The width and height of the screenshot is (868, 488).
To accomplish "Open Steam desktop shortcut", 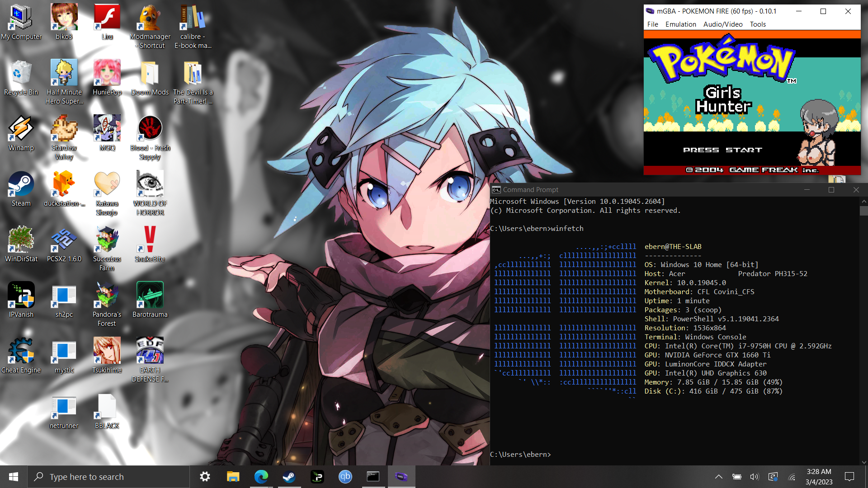I will pos(21,188).
